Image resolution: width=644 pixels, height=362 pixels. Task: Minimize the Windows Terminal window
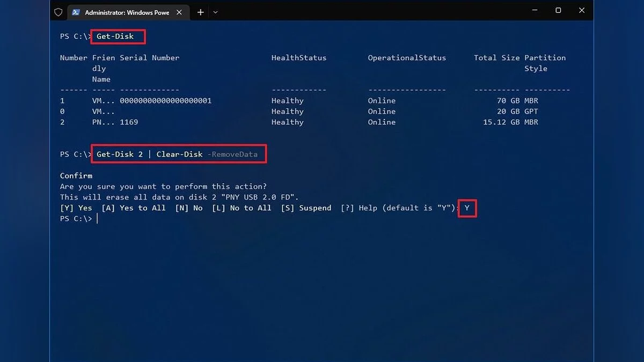[x=535, y=10]
